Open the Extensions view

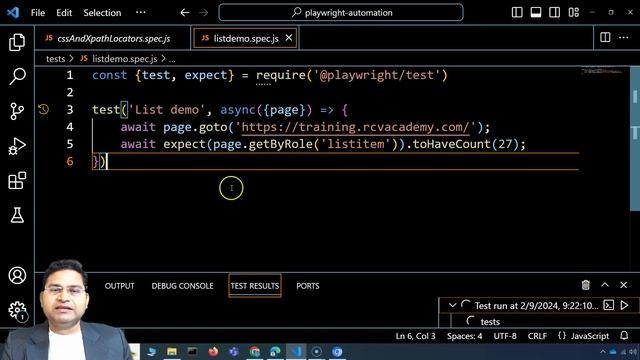[x=17, y=180]
